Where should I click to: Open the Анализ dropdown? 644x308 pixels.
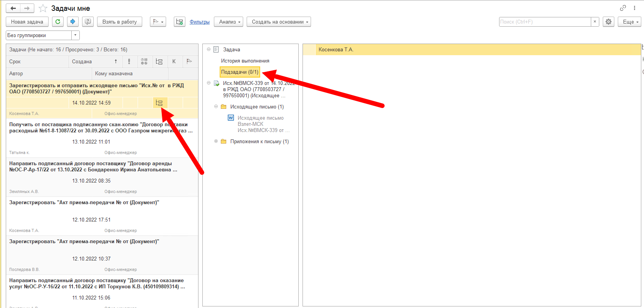pos(229,22)
